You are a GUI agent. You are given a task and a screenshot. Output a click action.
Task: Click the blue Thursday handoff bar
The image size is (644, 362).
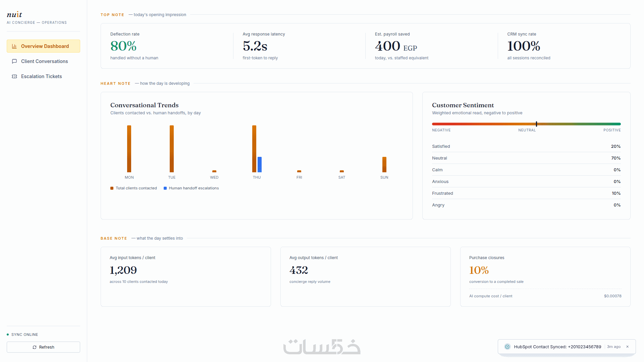[260, 165]
